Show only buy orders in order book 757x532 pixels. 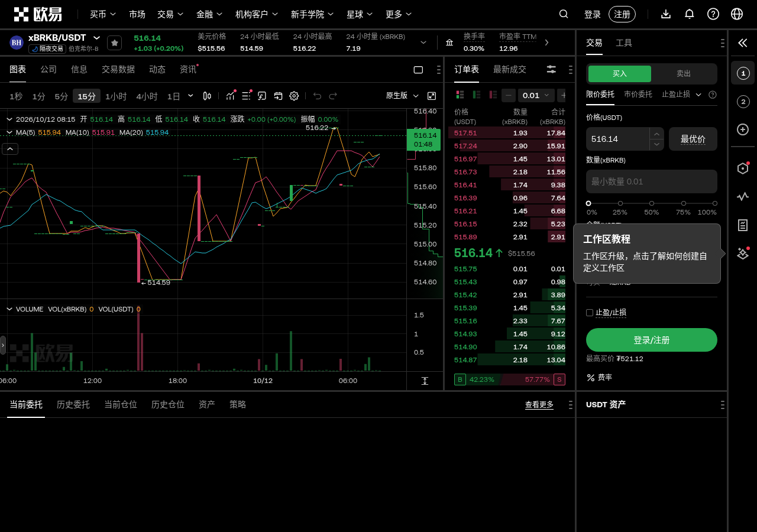click(x=476, y=95)
